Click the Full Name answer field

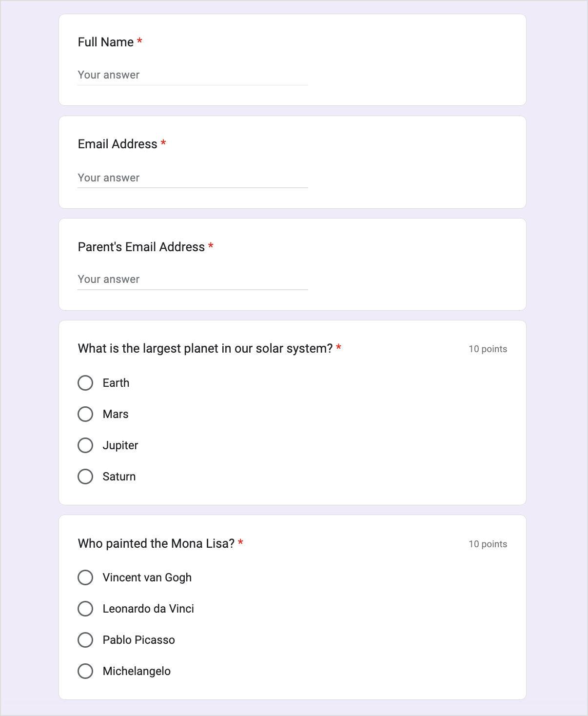pyautogui.click(x=193, y=76)
